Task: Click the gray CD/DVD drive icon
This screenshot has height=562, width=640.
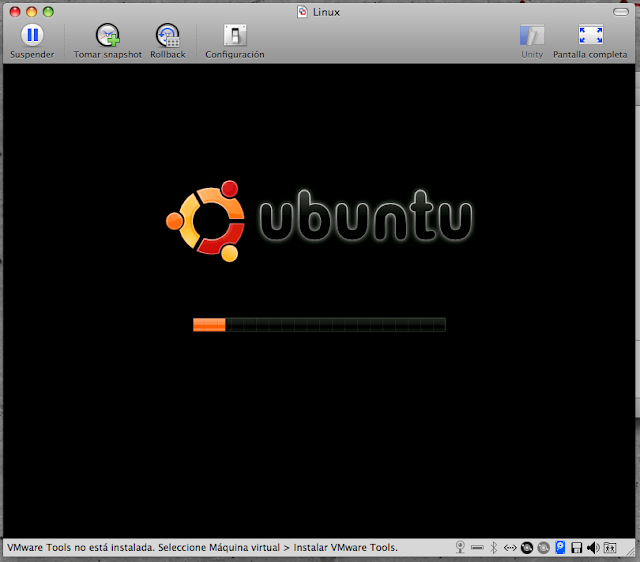Action: (x=543, y=547)
